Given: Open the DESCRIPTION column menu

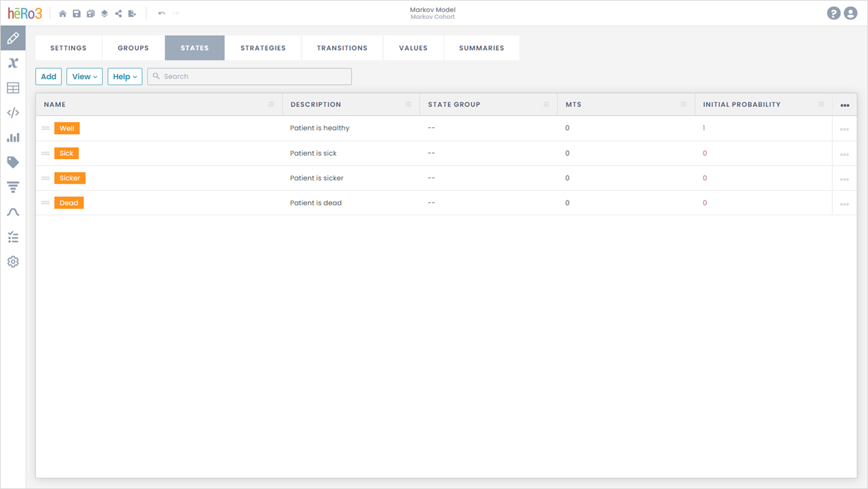Looking at the screenshot, I should coord(408,104).
